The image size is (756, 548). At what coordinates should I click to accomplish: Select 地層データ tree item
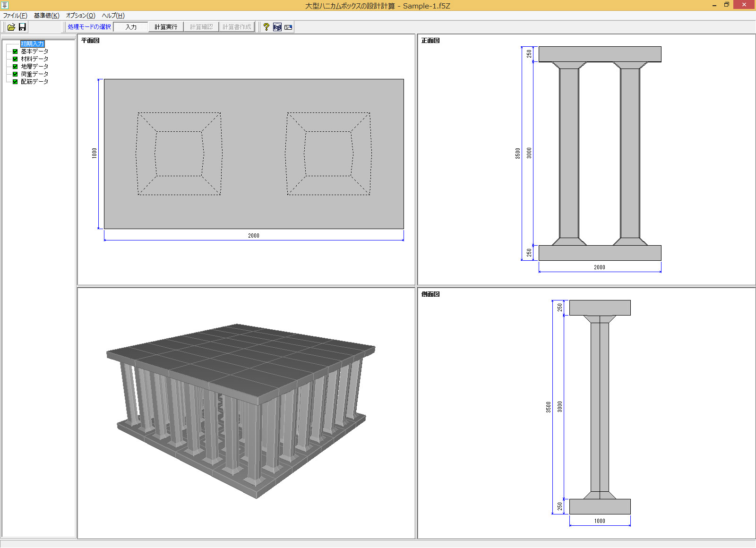coord(34,67)
